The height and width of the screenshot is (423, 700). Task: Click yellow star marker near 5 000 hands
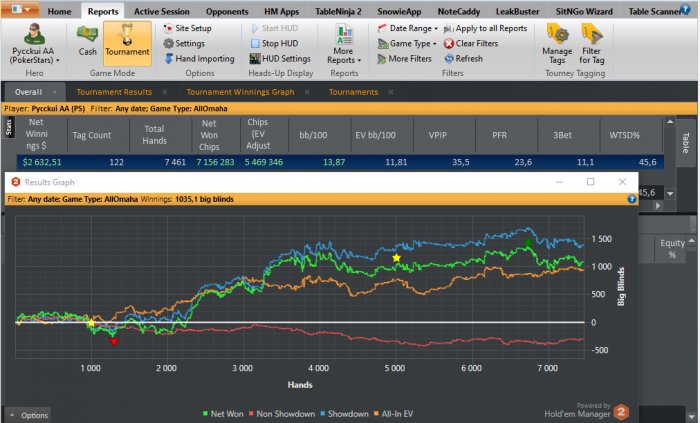396,258
